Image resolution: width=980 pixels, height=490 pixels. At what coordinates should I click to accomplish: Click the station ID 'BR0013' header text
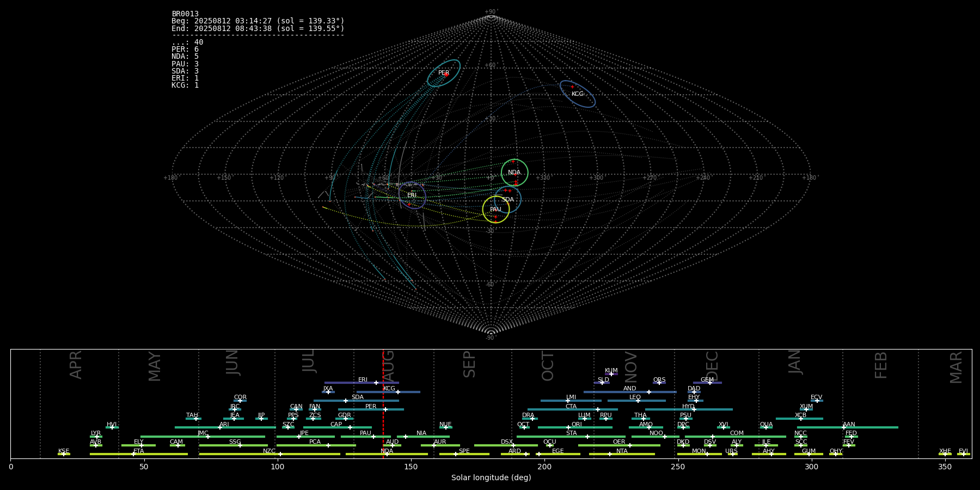185,14
